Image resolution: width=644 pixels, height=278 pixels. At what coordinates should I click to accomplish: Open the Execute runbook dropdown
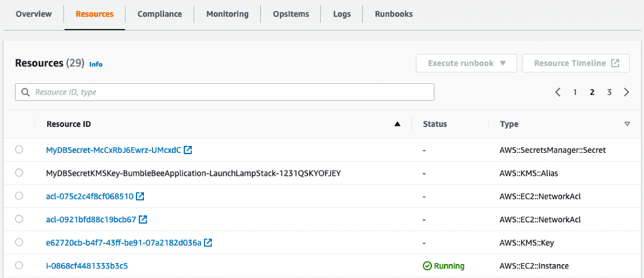click(466, 63)
